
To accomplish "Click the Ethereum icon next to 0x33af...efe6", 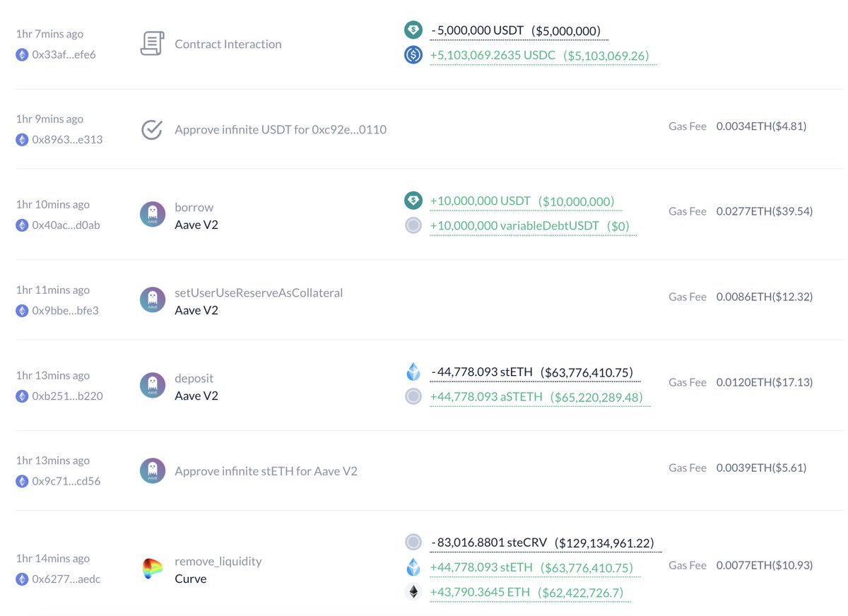I will pos(21,54).
